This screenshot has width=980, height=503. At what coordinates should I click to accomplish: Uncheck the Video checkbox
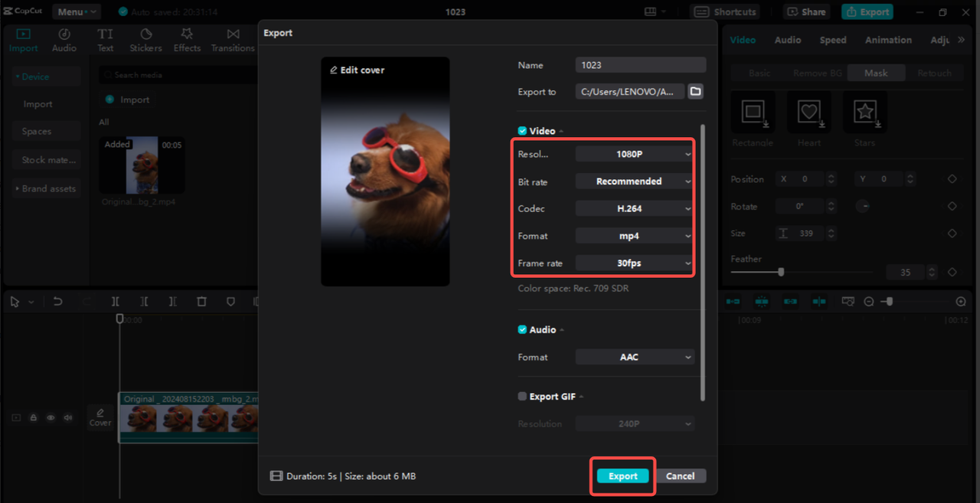pos(522,131)
